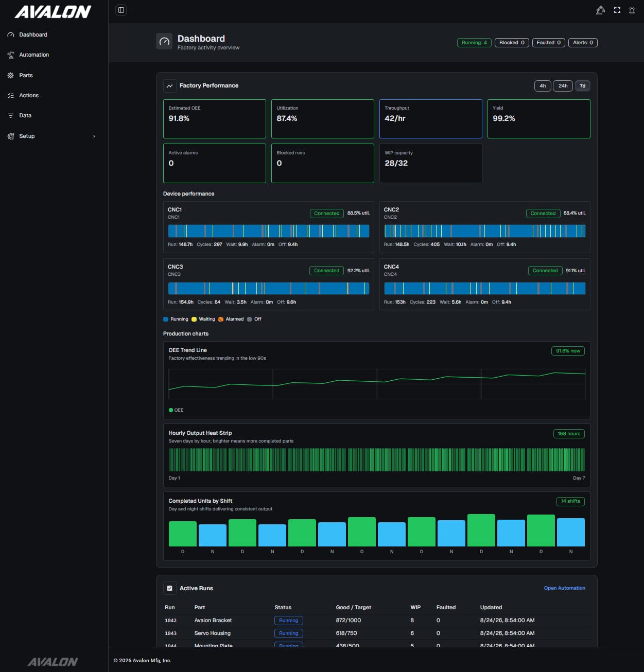Click the Running blue legend swatch
The image size is (644, 672).
(x=166, y=319)
